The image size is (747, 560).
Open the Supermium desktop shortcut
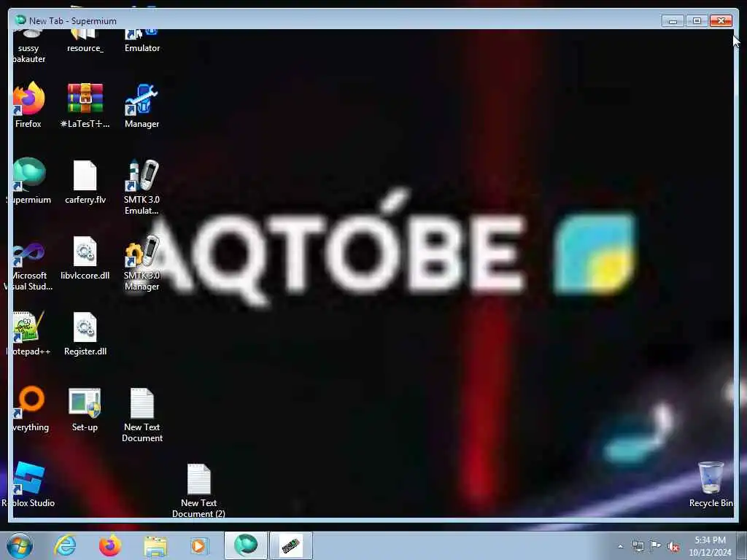pyautogui.click(x=29, y=181)
